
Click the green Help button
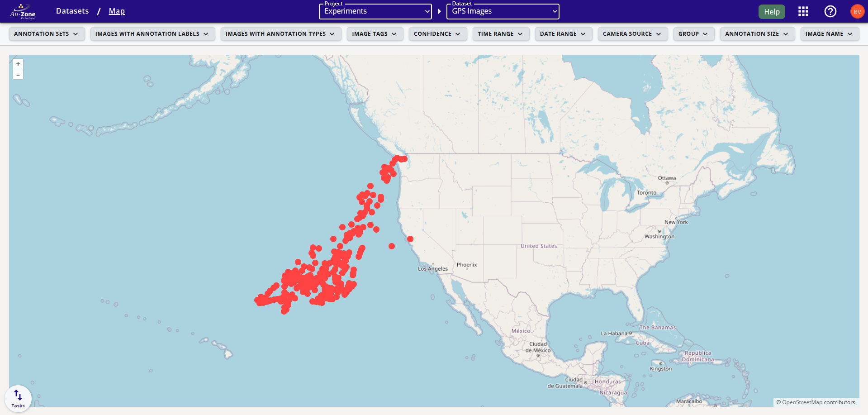point(771,11)
